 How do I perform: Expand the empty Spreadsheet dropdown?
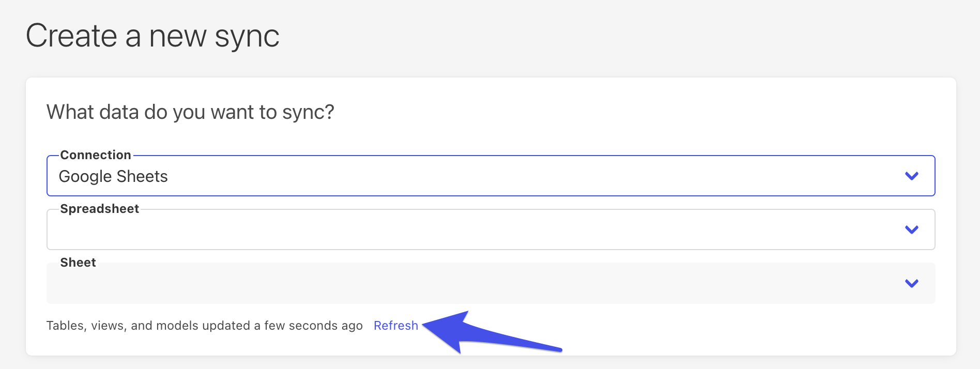(465, 230)
